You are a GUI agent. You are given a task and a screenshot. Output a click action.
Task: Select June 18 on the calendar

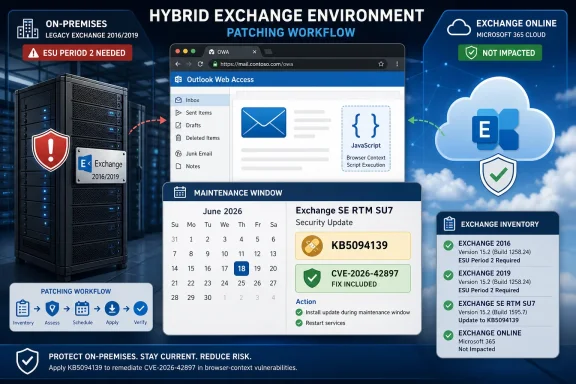pos(241,269)
